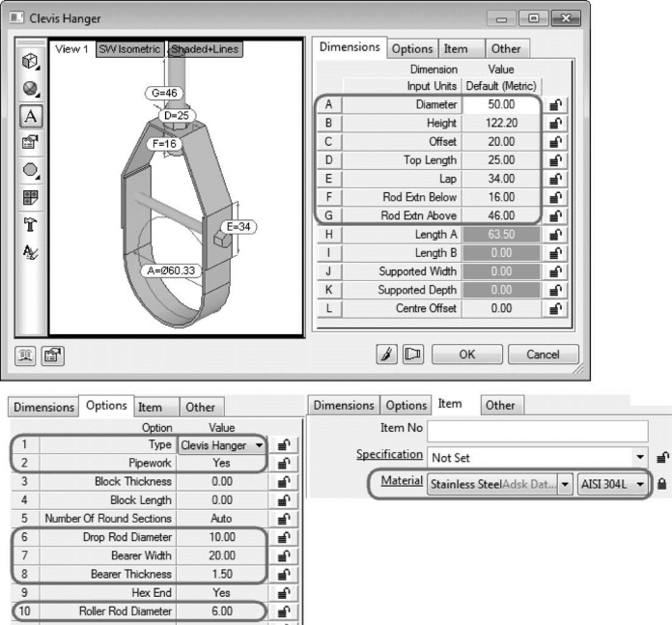Open the book icon at bottom left
This screenshot has height=625, width=672.
[25, 355]
